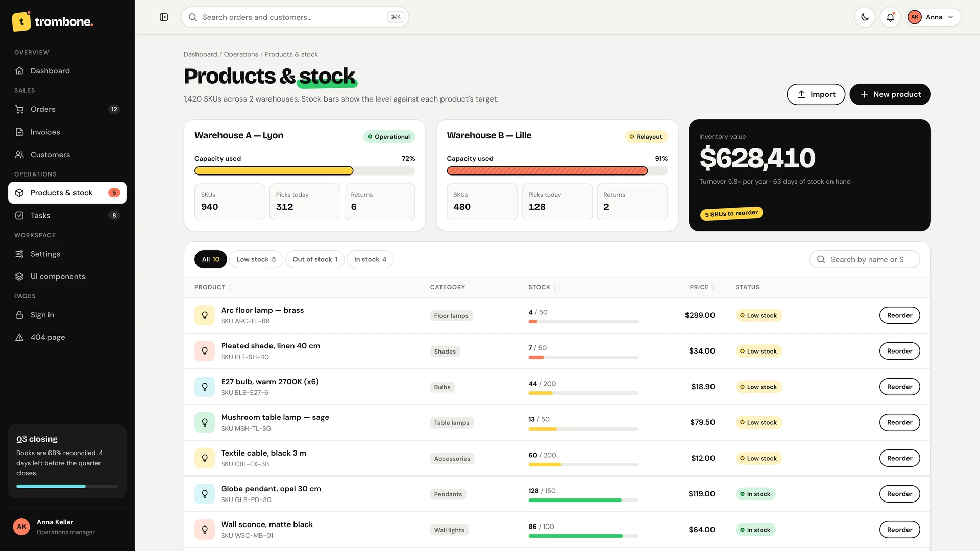Click the Tasks badge showing 8
Screen dimensions: 980x551
114,216
